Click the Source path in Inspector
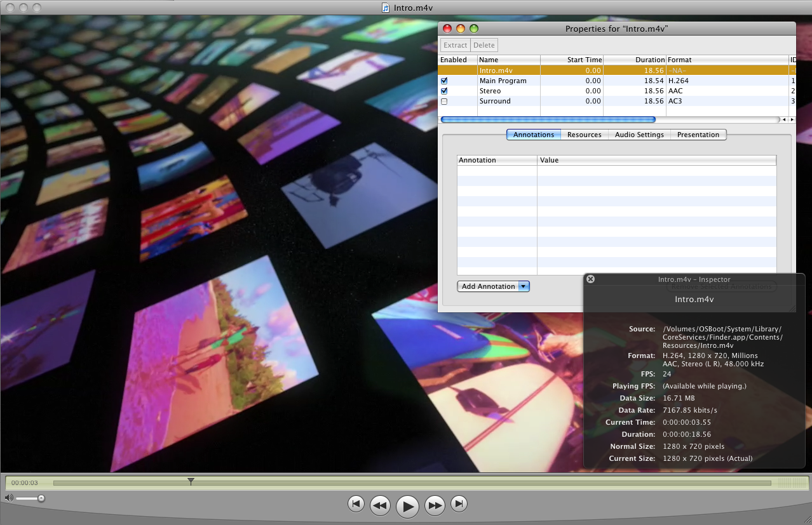The image size is (812, 525). click(x=722, y=337)
